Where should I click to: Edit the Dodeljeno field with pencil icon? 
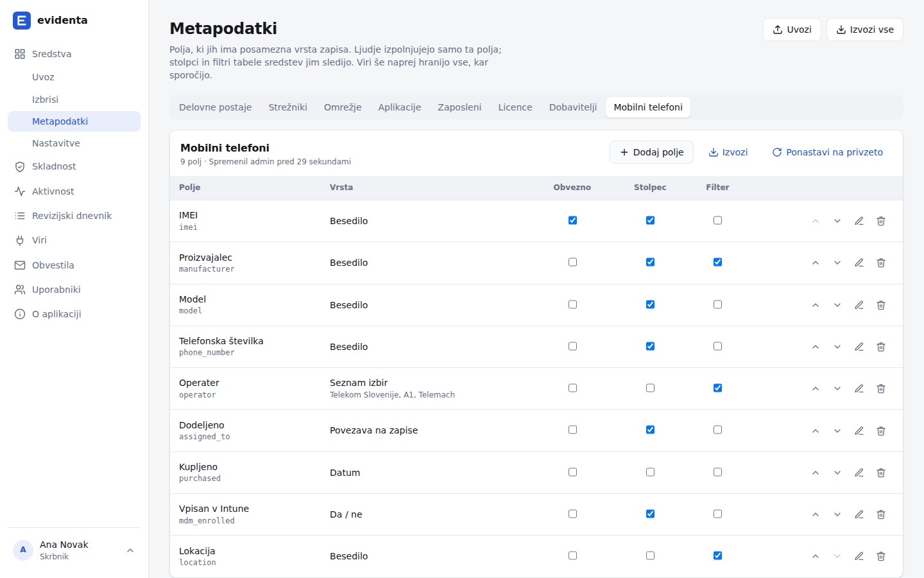(859, 431)
